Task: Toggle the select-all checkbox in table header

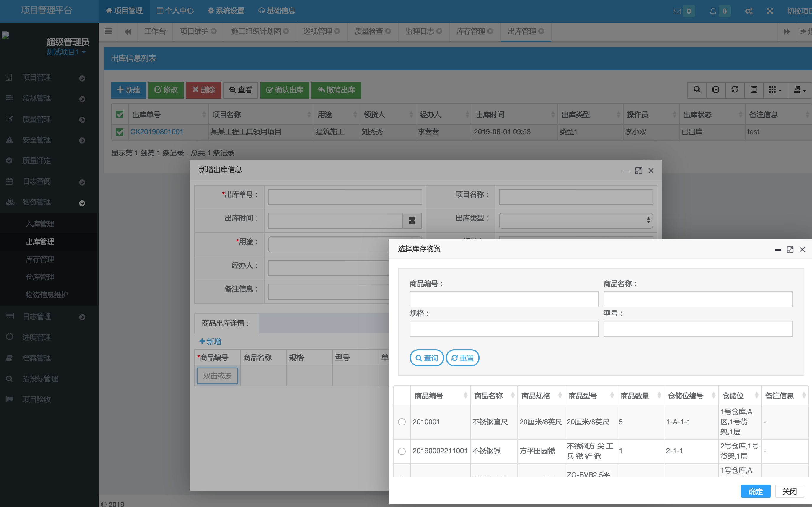Action: coord(120,115)
